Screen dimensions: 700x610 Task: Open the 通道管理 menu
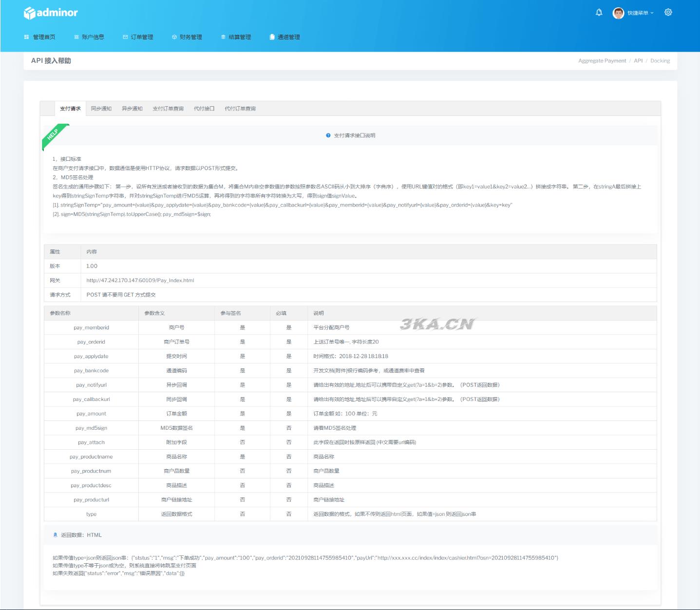285,37
